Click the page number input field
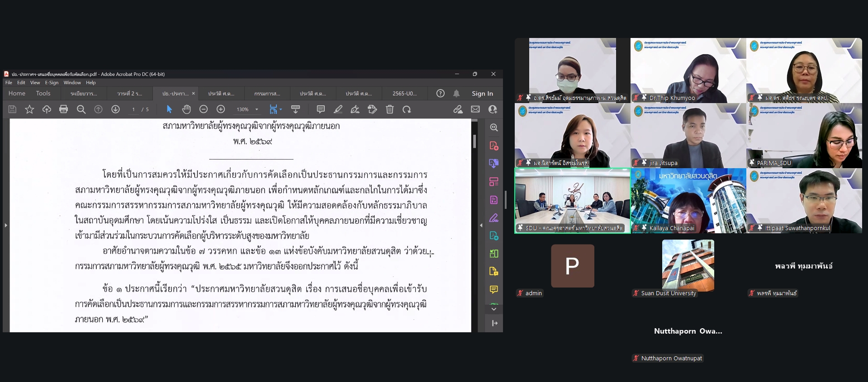 [x=133, y=109]
